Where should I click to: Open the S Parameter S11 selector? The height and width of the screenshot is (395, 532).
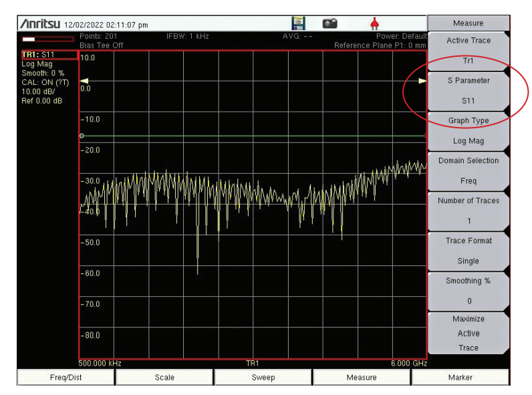click(x=468, y=90)
